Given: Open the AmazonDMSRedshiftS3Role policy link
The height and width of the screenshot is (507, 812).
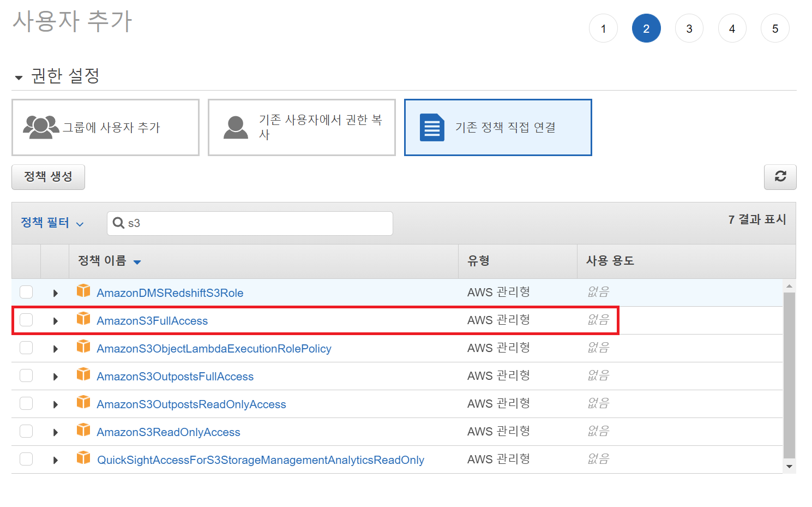Looking at the screenshot, I should pos(170,293).
